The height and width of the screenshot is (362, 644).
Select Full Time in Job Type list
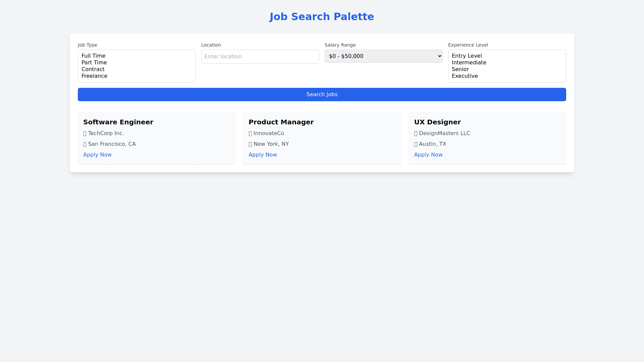tap(94, 56)
